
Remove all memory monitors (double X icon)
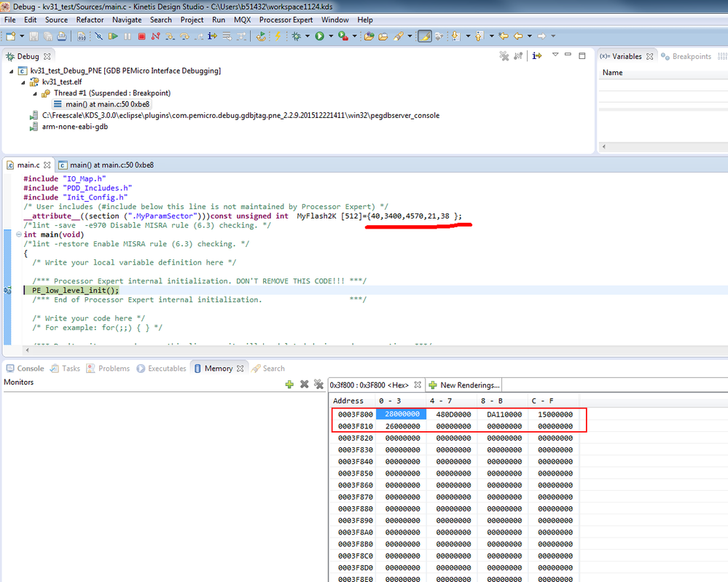coord(318,384)
